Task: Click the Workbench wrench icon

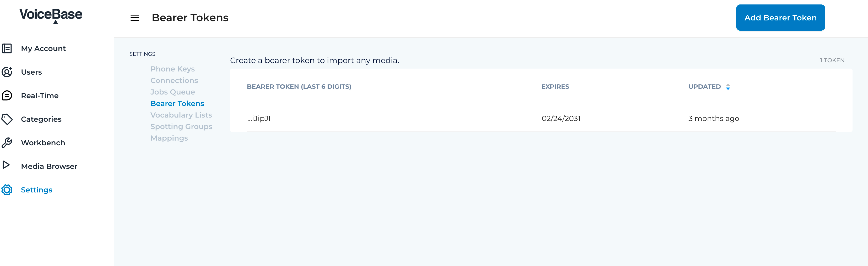Action: [7, 143]
